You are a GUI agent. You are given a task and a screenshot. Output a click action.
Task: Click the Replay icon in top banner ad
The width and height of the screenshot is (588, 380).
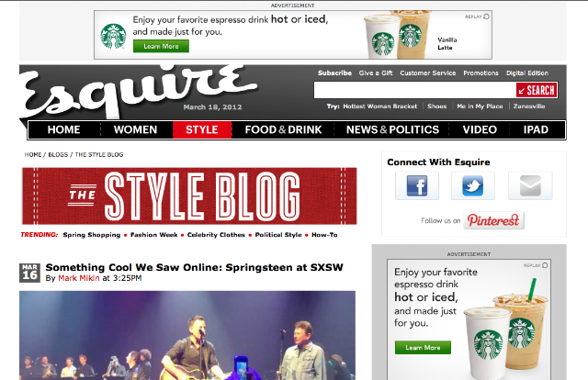tap(486, 17)
